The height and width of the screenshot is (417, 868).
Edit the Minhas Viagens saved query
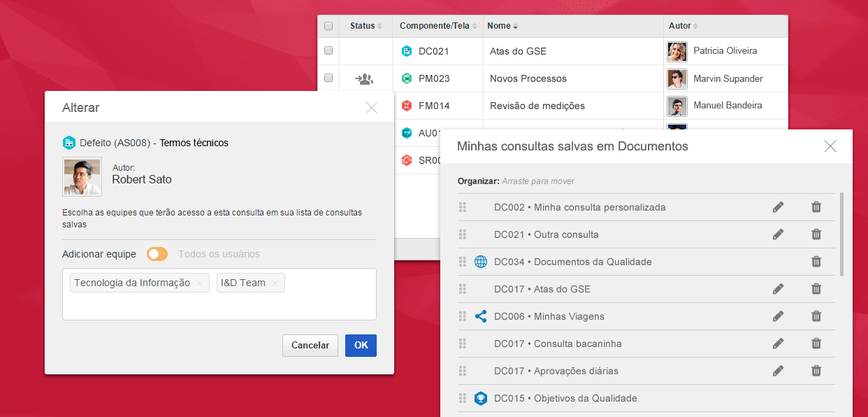pyautogui.click(x=779, y=316)
